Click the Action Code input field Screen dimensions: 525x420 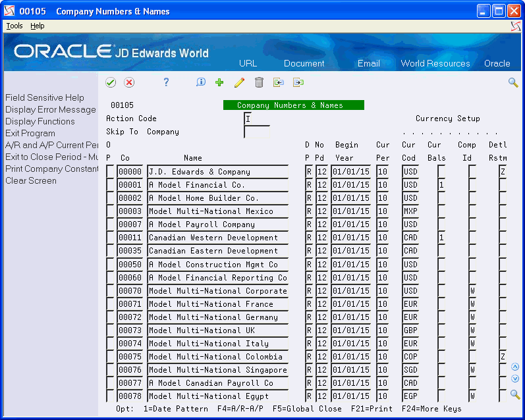pyautogui.click(x=248, y=118)
